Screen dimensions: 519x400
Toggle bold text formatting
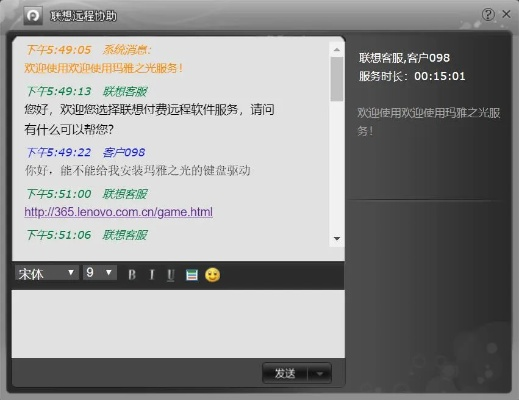point(132,275)
